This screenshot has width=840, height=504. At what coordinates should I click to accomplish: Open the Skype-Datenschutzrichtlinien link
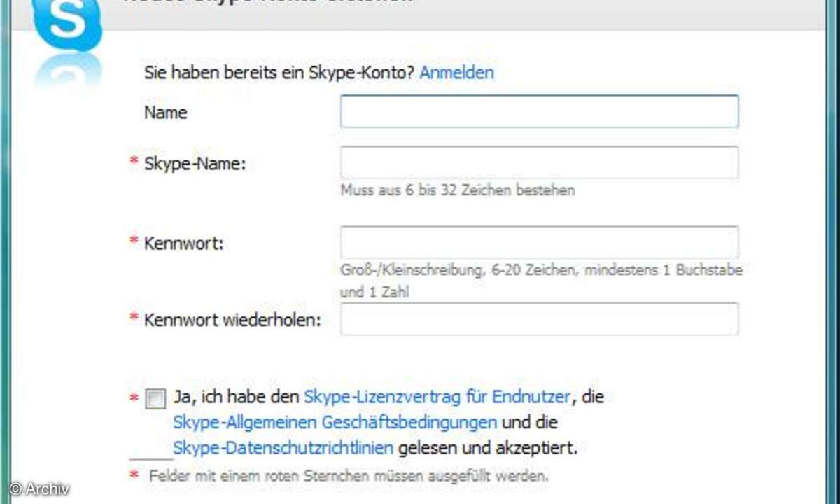click(283, 447)
